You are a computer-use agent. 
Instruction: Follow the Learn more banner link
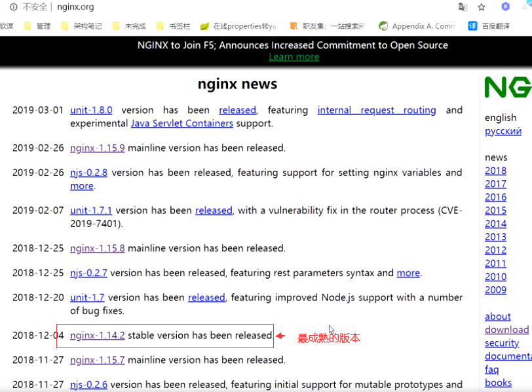[294, 57]
